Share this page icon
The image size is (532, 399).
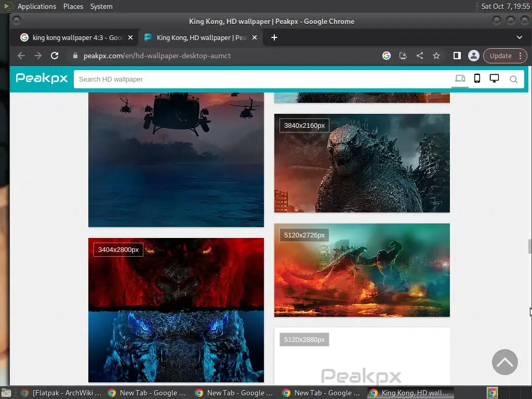point(420,56)
